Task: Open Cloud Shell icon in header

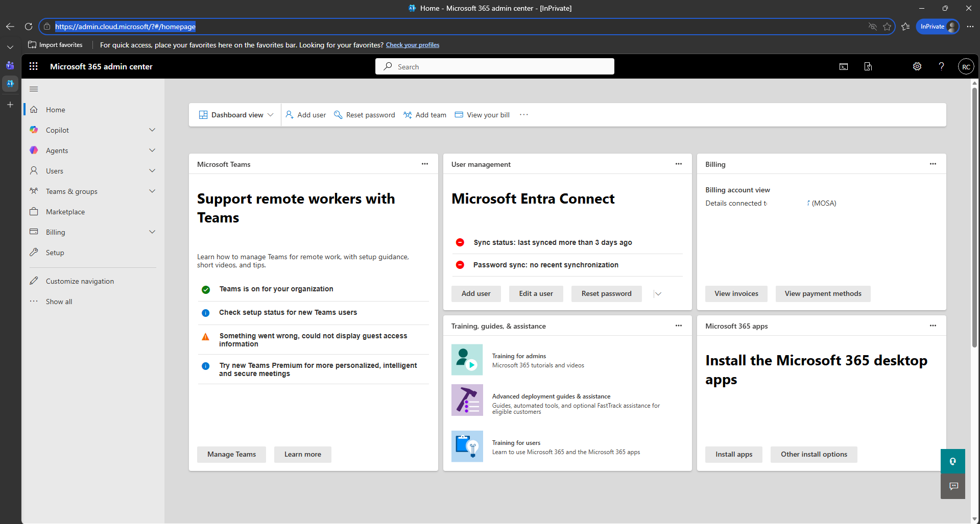Action: click(844, 67)
